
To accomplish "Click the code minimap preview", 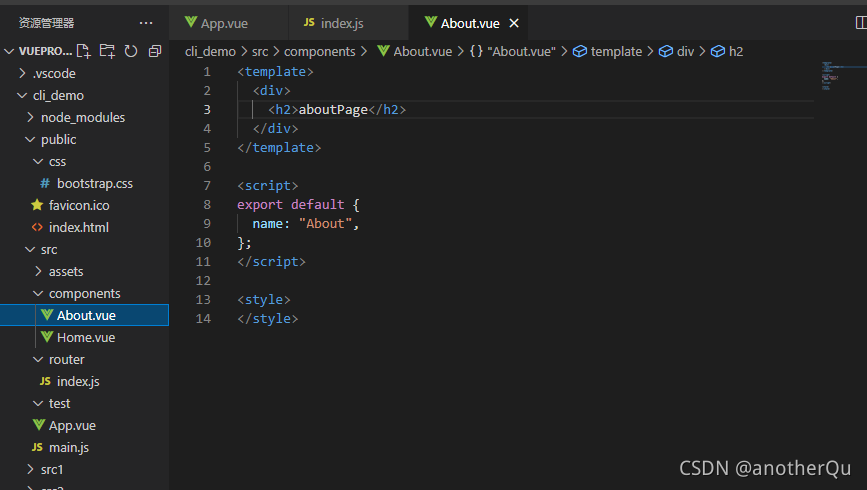I will click(x=831, y=76).
